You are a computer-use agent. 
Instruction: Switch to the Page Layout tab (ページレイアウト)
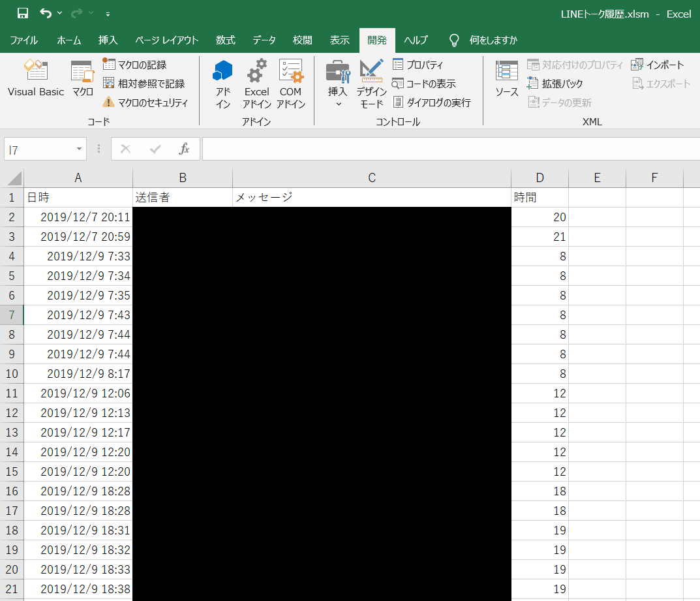pos(167,40)
